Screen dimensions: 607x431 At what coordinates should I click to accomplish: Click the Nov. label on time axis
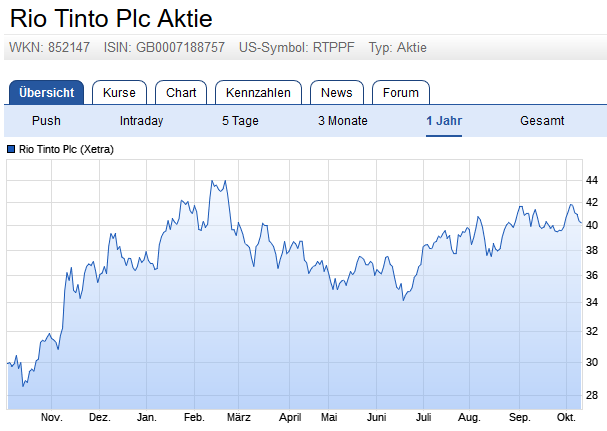point(51,417)
